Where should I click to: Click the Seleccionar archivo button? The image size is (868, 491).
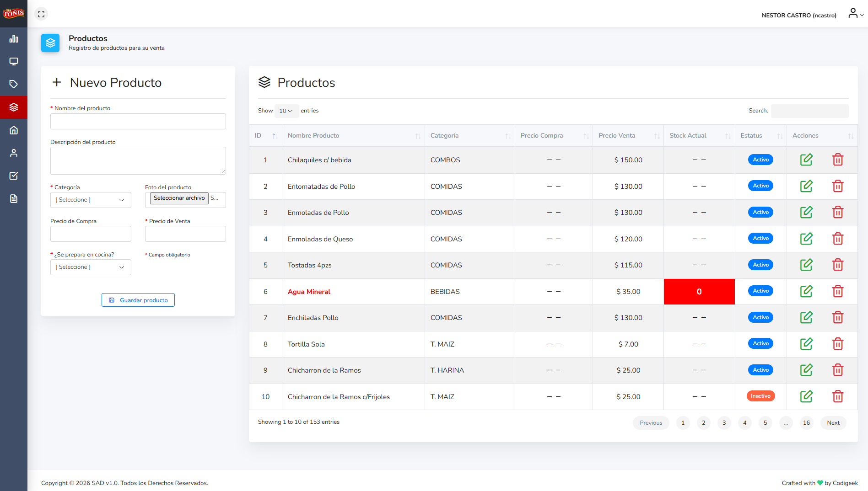click(179, 198)
